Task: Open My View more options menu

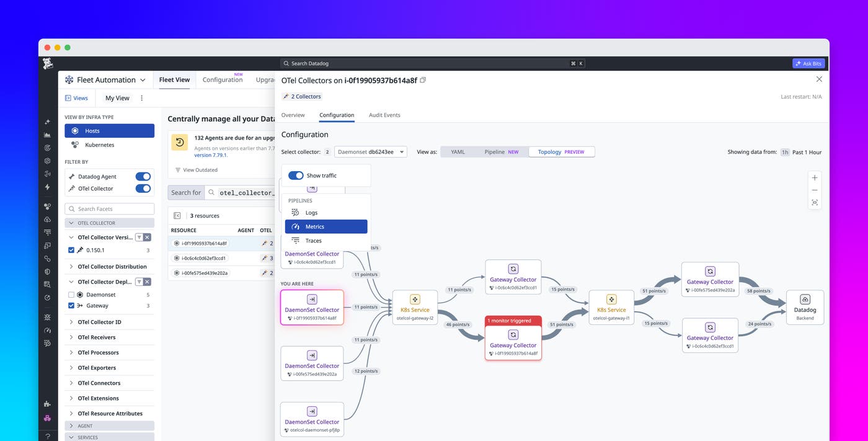Action: (141, 98)
